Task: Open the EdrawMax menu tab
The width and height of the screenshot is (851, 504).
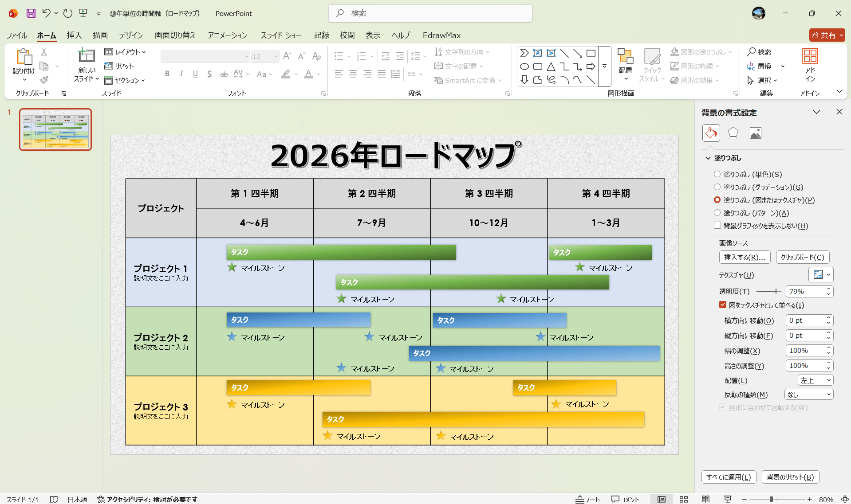Action: [441, 35]
